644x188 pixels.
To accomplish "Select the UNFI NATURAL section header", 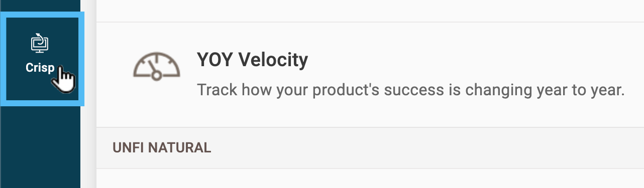I will (x=162, y=147).
